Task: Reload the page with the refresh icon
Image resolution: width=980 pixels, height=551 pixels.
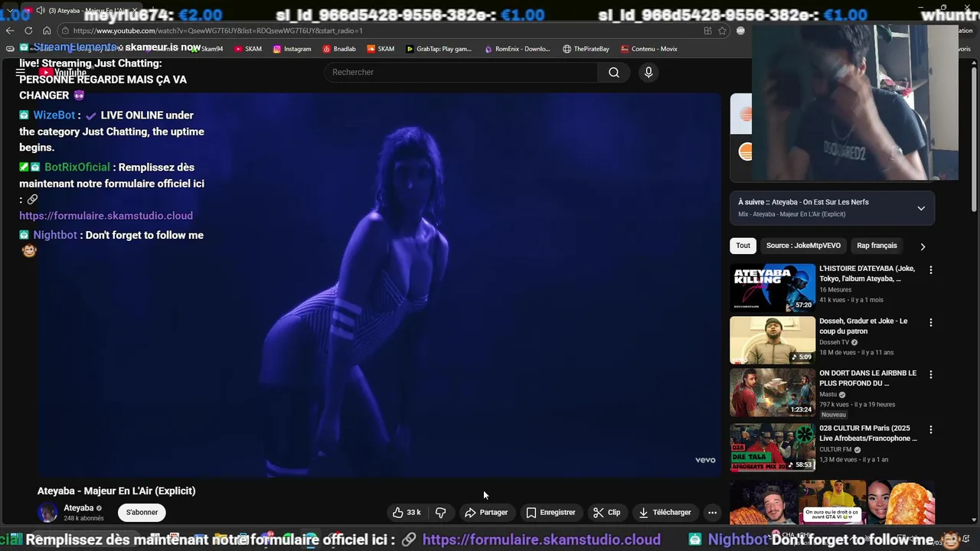Action: pyautogui.click(x=28, y=31)
